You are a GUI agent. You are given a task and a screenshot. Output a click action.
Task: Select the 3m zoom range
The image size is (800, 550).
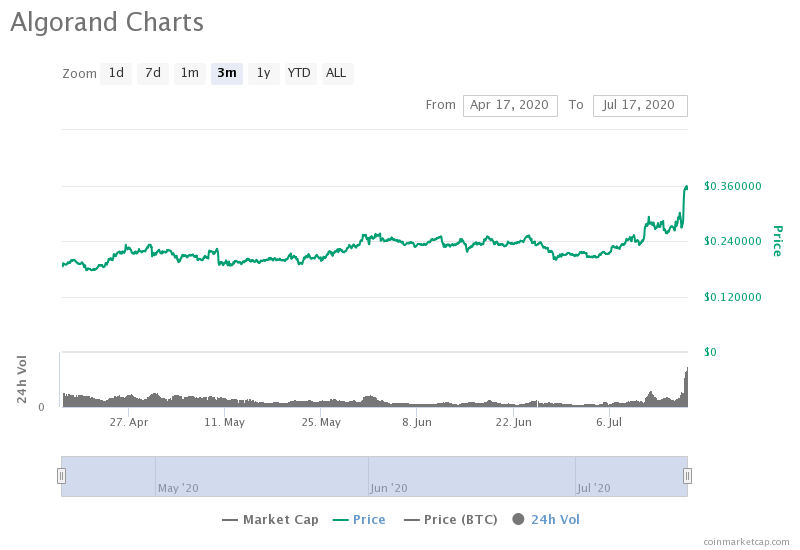(x=227, y=73)
